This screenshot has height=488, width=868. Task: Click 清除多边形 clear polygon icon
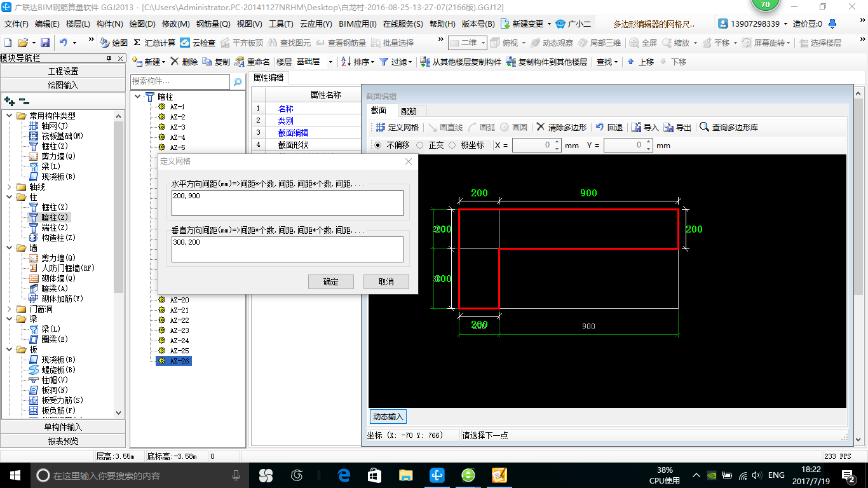tap(541, 127)
